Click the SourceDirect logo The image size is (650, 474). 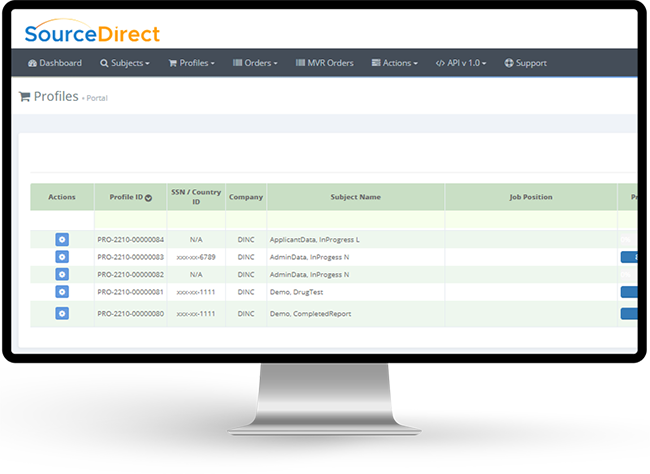[92, 33]
